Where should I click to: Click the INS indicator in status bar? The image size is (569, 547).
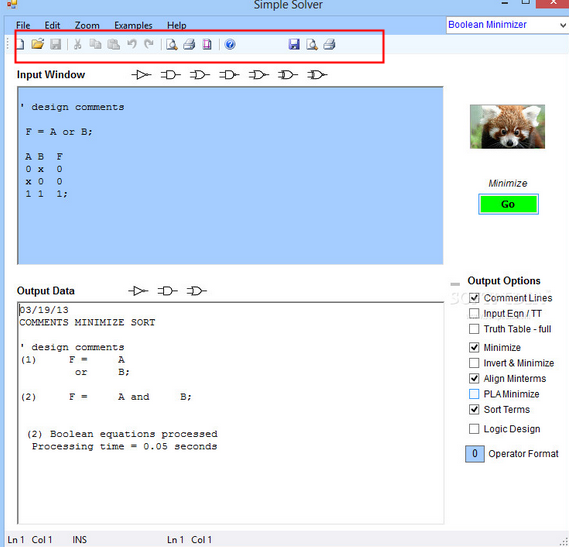click(x=79, y=540)
